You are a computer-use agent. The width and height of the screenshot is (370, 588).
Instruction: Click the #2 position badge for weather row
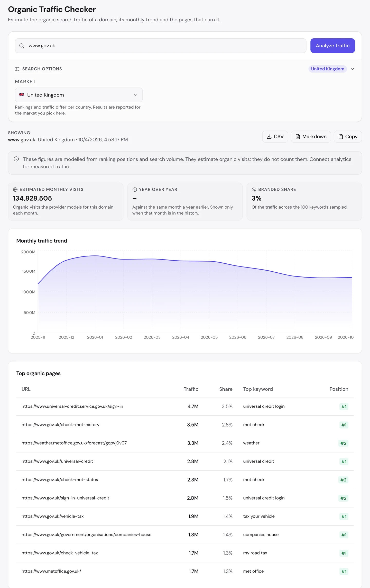tap(343, 443)
